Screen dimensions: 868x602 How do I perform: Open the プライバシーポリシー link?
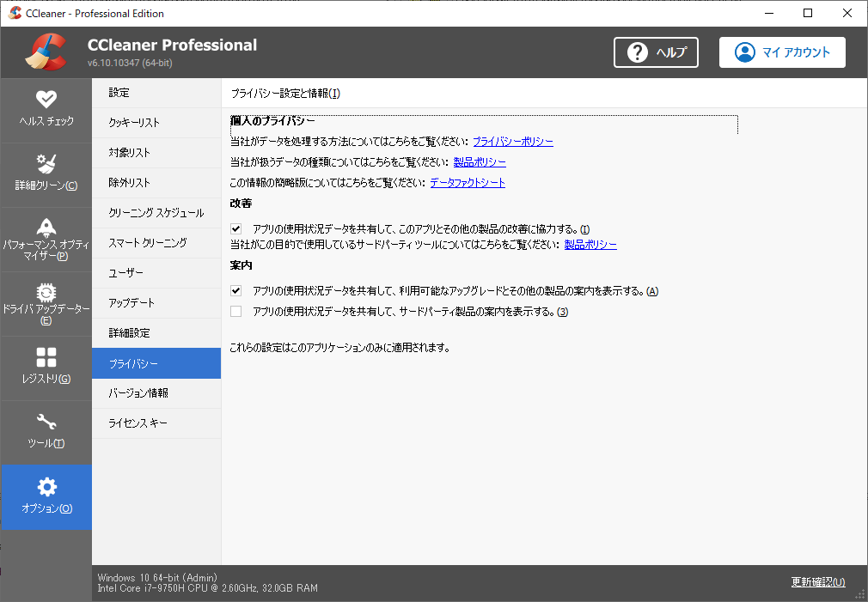pyautogui.click(x=513, y=142)
